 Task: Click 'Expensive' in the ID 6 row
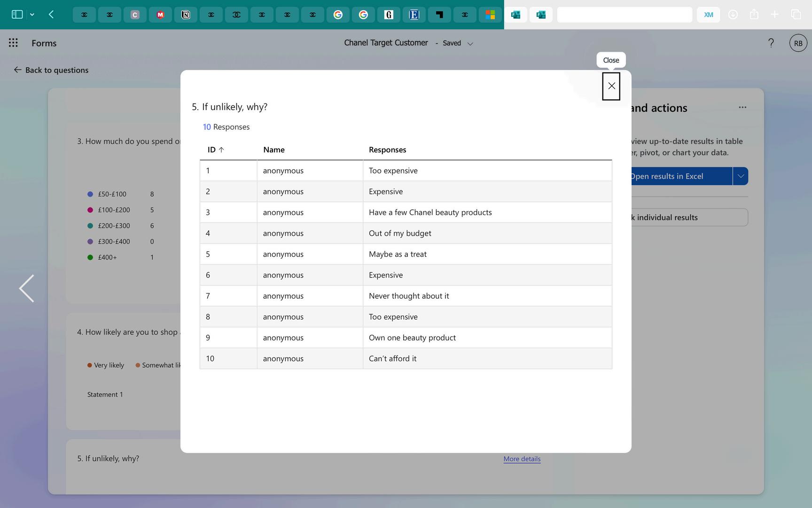tap(386, 275)
